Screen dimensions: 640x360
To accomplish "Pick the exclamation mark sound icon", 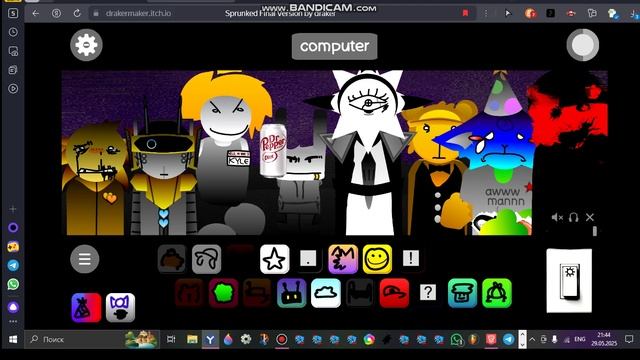I will [x=411, y=258].
